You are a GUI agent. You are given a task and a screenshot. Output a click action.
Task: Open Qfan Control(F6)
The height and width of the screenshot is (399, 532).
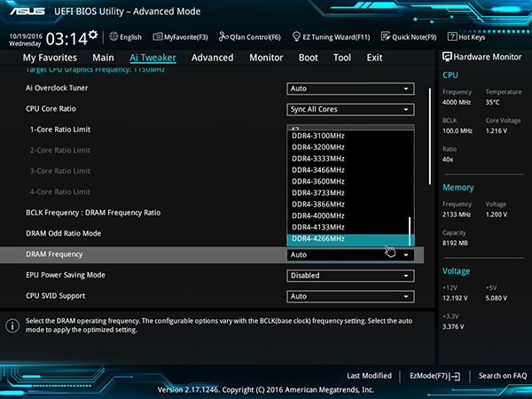pos(250,36)
